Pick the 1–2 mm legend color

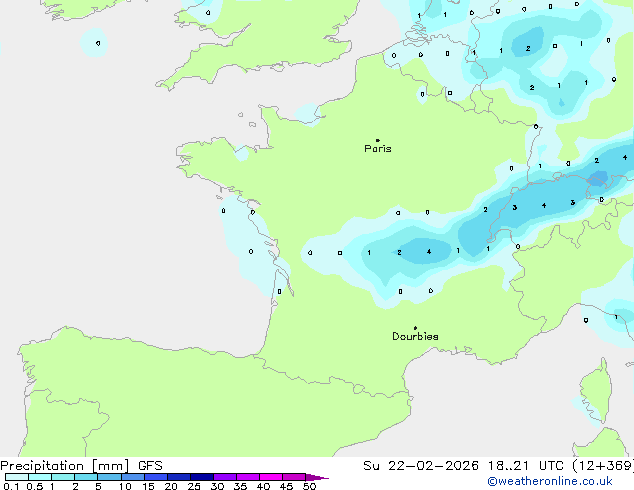coord(63,477)
